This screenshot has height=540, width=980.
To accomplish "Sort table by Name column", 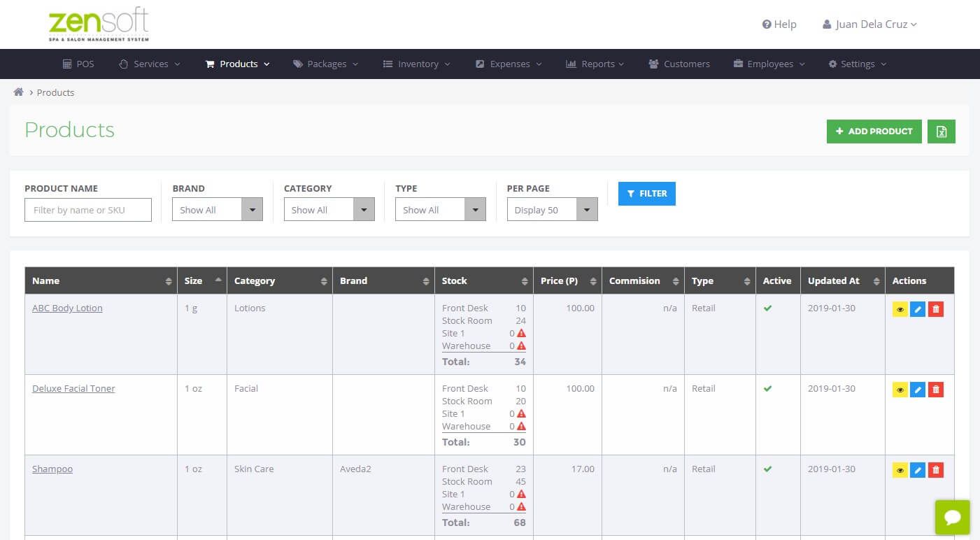I will [101, 280].
